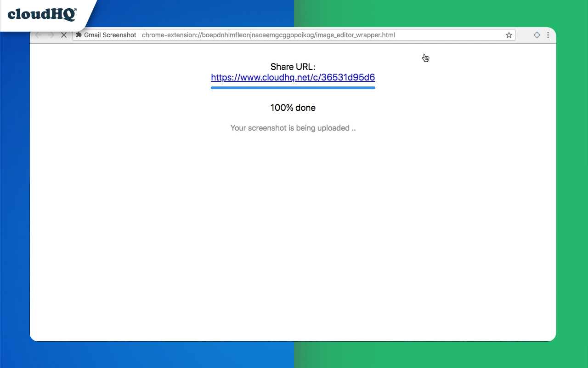Click the blue upload progress bar
The height and width of the screenshot is (368, 588).
(x=293, y=88)
